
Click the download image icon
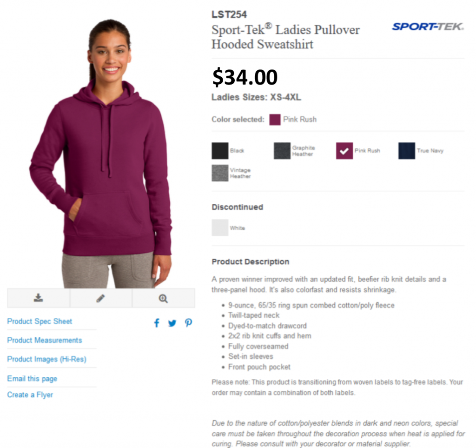38,298
